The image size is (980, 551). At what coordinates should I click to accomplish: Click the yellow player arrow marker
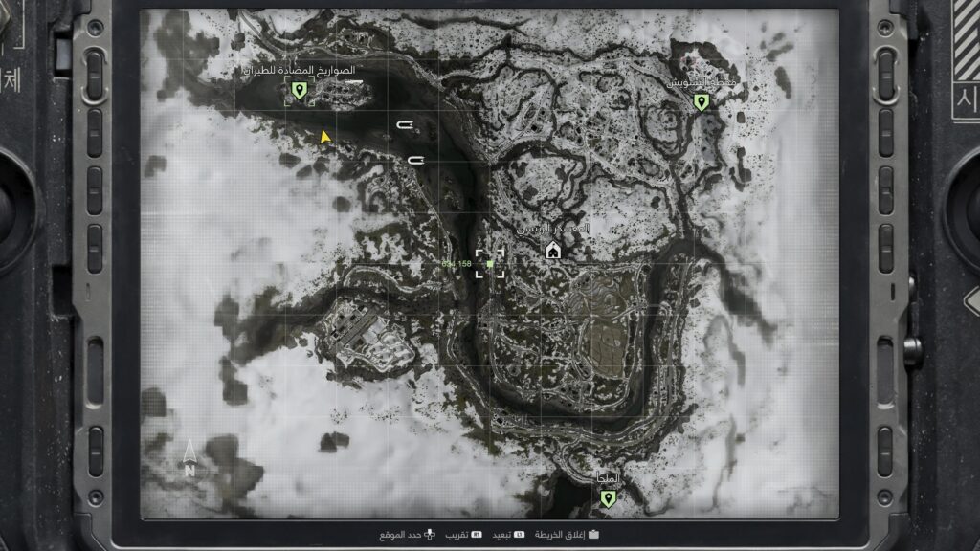point(324,136)
